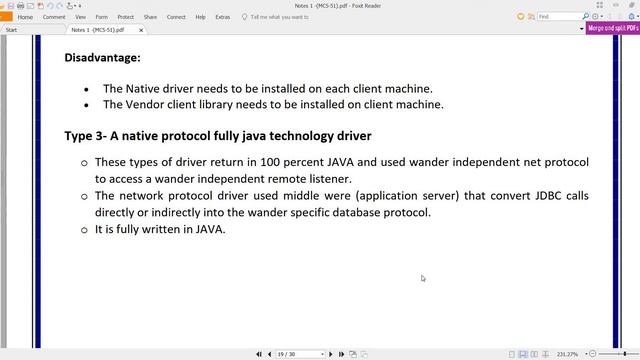Select facing pages view mode
The image size is (640, 360).
tap(534, 354)
